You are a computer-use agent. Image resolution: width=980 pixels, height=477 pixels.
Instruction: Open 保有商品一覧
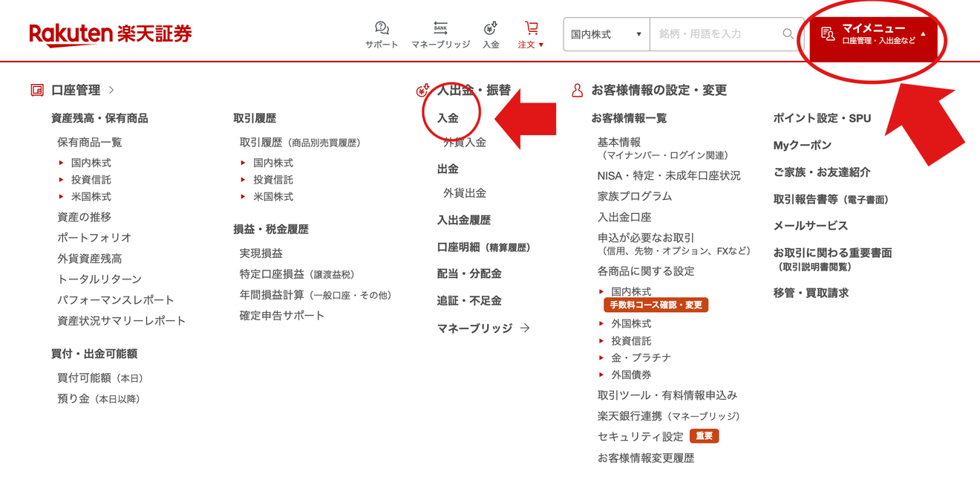90,142
